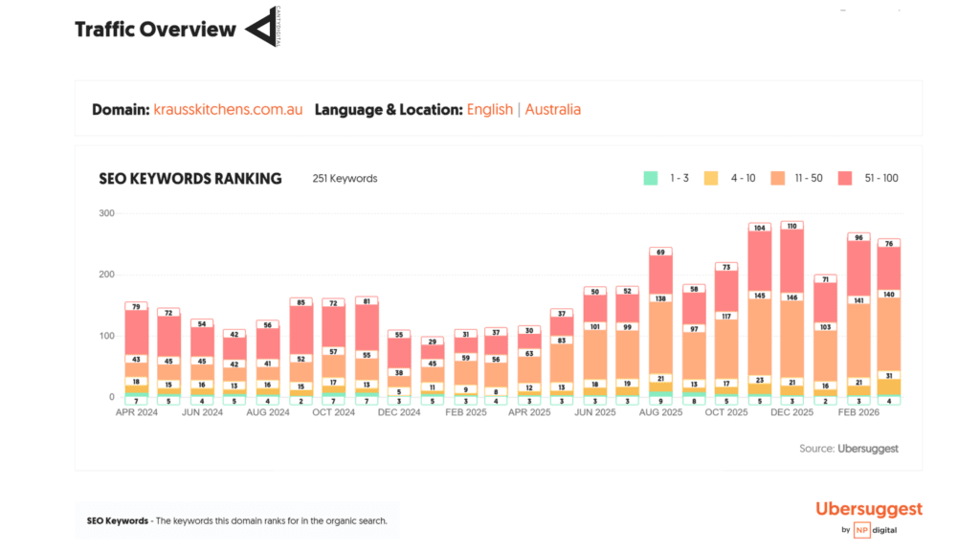This screenshot has height=551, width=980.
Task: Click the 69 value atop AUG 2025 bar
Action: click(660, 253)
